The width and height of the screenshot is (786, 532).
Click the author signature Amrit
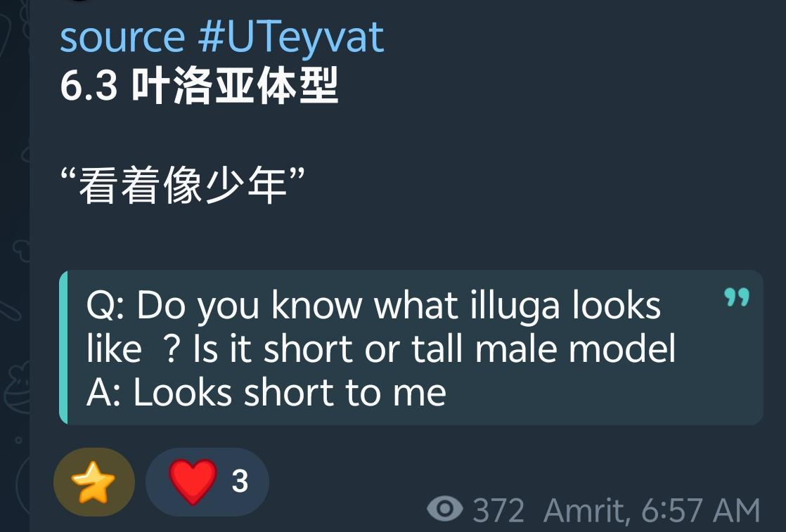coord(586,510)
